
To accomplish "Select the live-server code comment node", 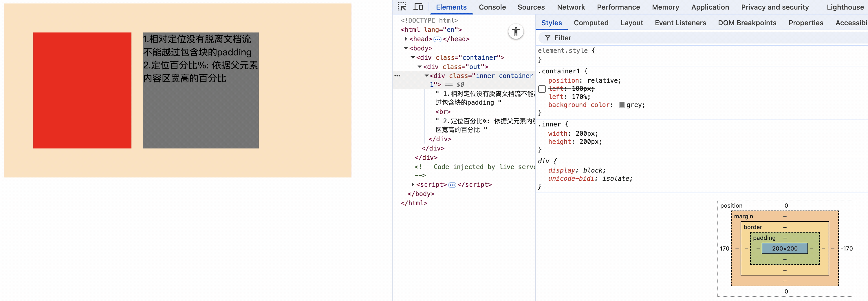I will [x=475, y=171].
